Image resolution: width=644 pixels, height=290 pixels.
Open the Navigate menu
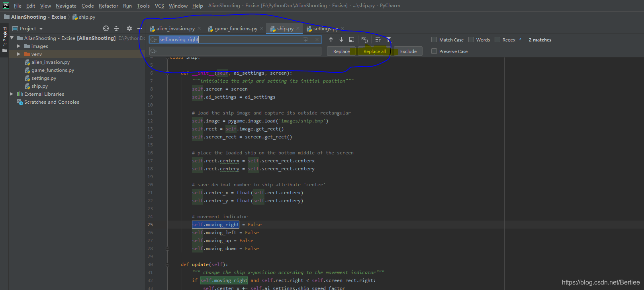66,6
